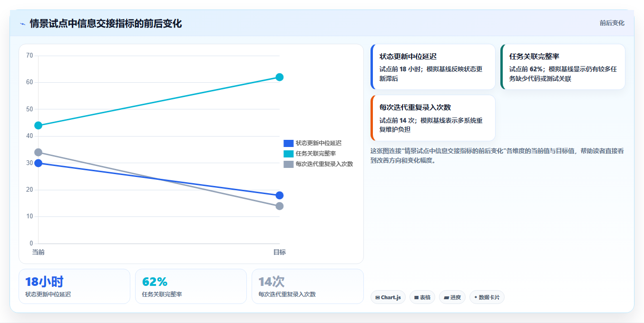
Task: Click the 进度 tag
Action: (452, 297)
